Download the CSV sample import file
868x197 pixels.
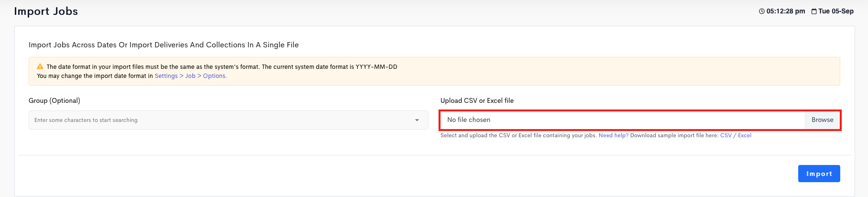[x=726, y=136]
